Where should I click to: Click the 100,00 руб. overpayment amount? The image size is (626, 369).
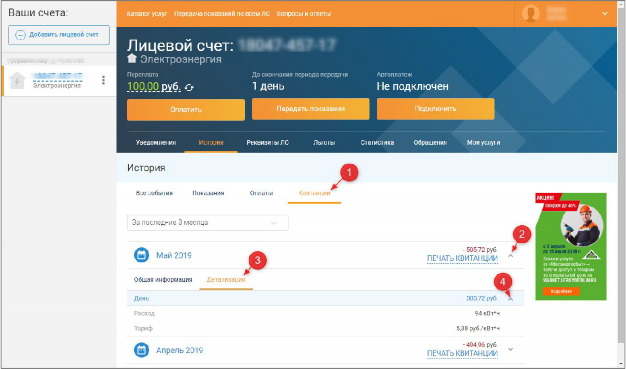154,87
